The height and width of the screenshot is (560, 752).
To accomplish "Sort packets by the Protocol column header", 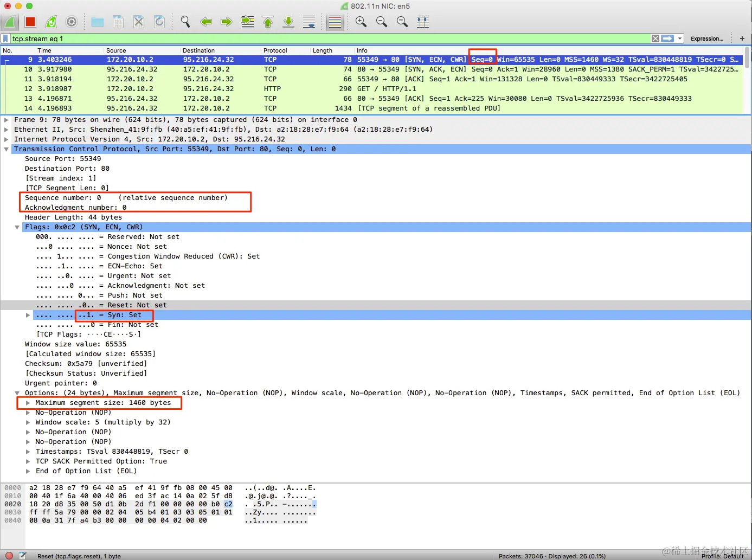I will (x=286, y=50).
